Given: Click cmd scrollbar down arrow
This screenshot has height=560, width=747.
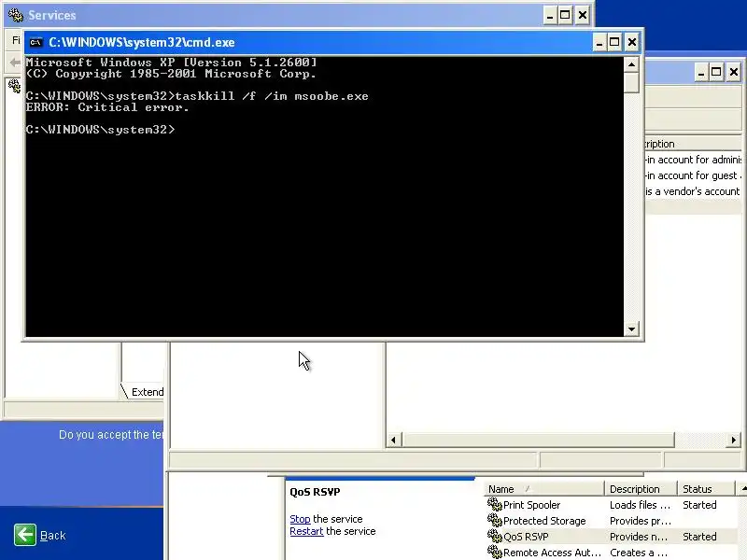Looking at the screenshot, I should [632, 329].
